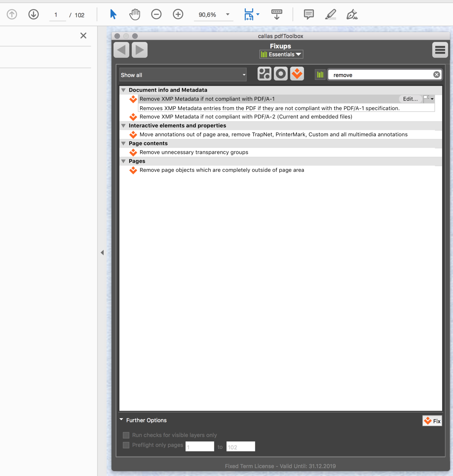Open the Sign fountain pen tool

point(352,15)
